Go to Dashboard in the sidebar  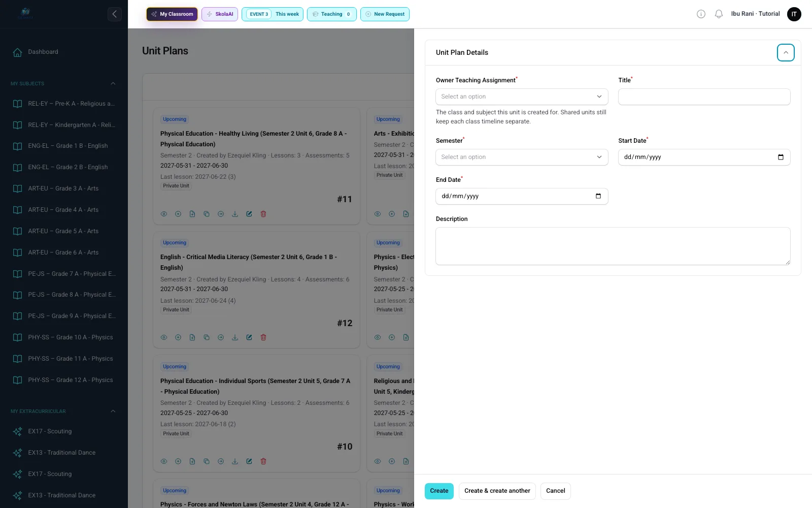[64, 52]
